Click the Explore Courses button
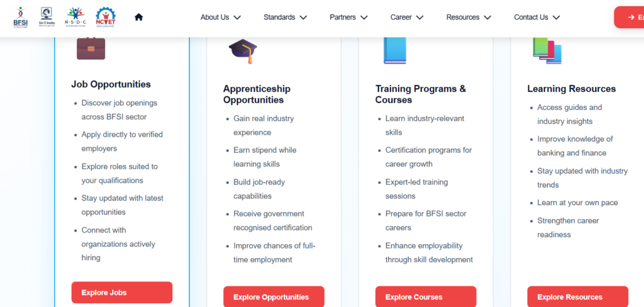The width and height of the screenshot is (644, 307). coord(426,297)
